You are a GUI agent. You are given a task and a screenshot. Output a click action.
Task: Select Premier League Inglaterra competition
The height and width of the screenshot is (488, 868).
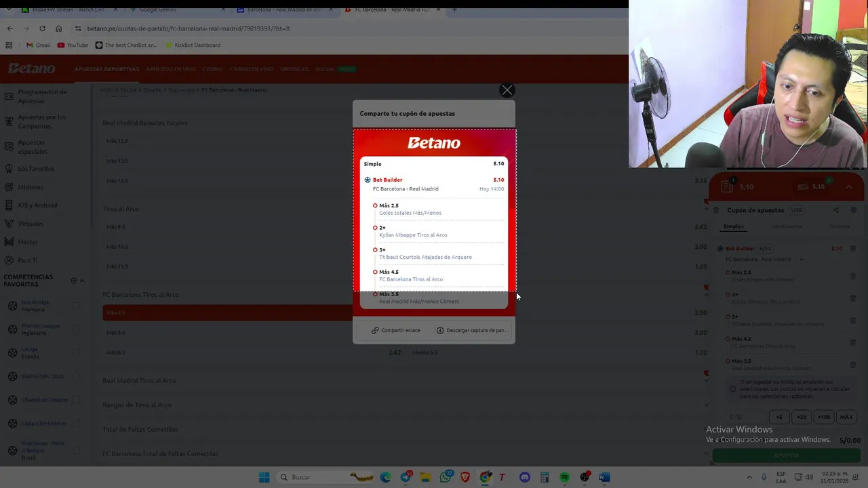(41, 329)
